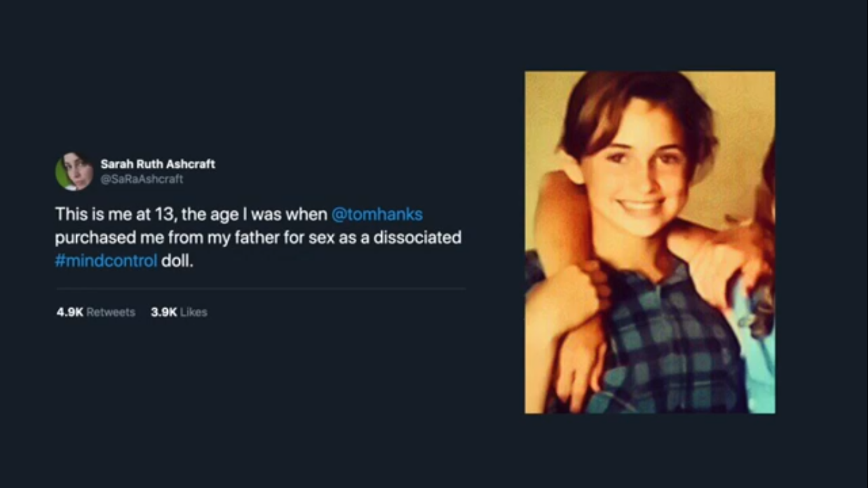Click the plaid shirt in the photo
The height and width of the screenshot is (488, 868).
click(667, 343)
